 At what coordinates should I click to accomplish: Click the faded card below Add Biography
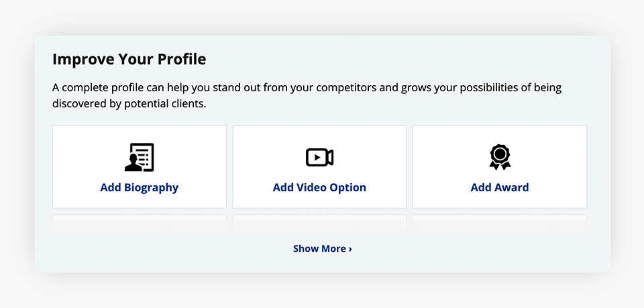point(140,222)
